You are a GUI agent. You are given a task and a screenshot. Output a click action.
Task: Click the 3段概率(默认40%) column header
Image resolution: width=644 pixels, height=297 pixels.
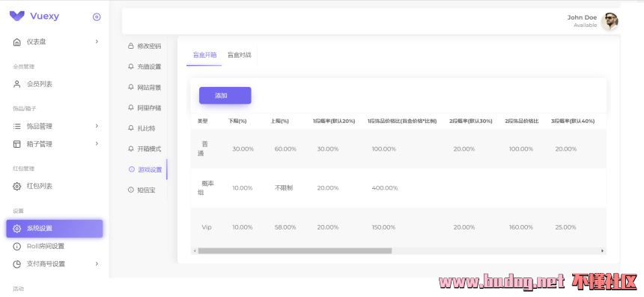tap(573, 121)
